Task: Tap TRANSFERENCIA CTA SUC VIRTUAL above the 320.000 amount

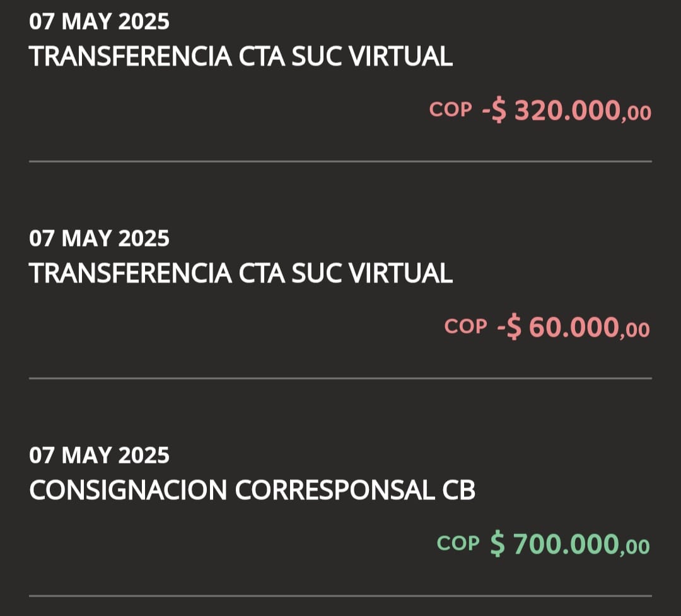Action: pos(240,57)
